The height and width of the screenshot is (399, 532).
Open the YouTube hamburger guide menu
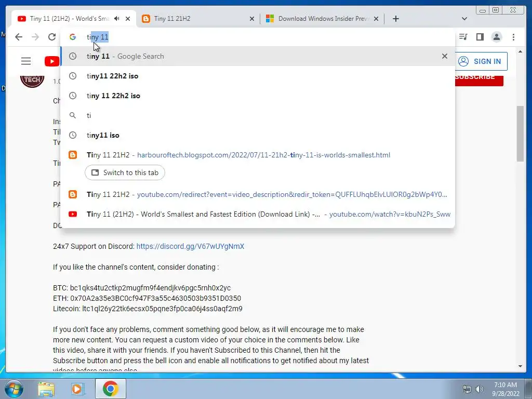[x=26, y=61]
